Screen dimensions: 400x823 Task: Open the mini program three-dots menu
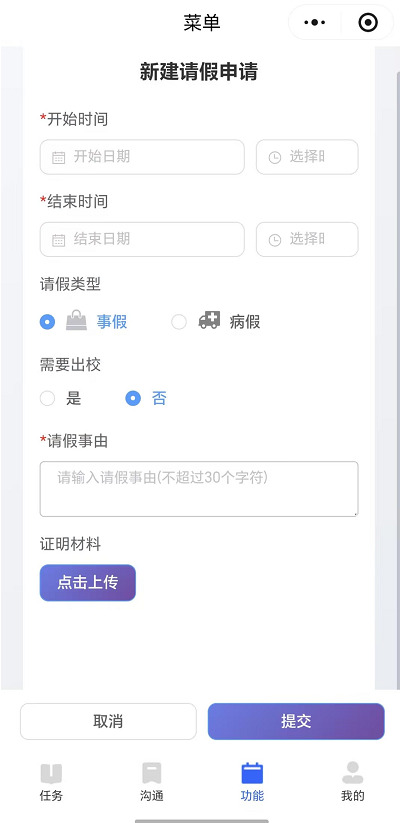point(314,23)
